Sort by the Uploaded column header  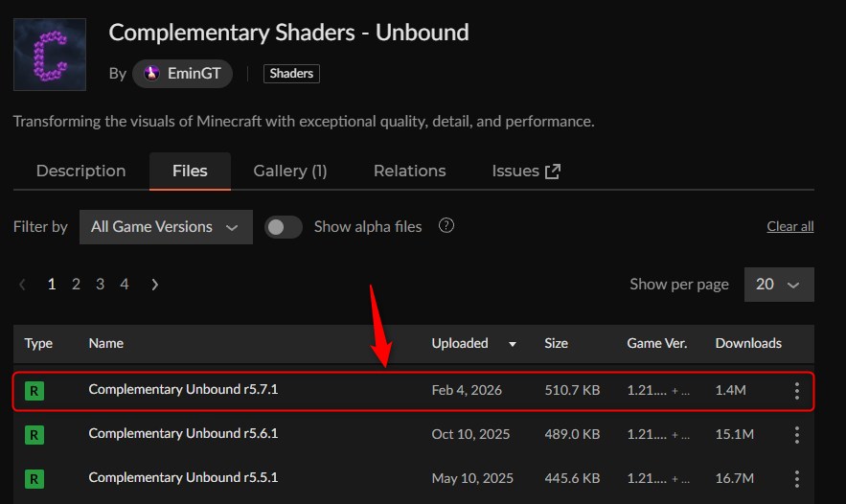click(x=460, y=343)
